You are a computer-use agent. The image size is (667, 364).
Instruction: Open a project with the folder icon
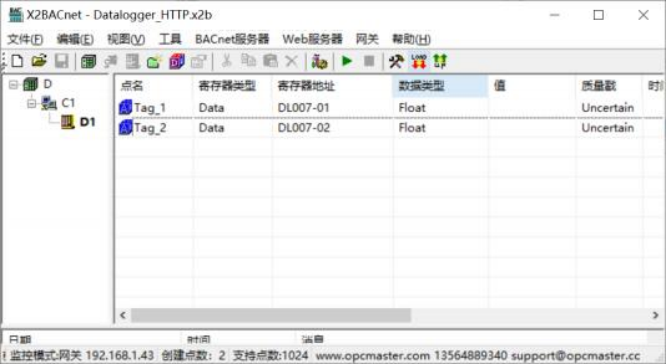(39, 61)
